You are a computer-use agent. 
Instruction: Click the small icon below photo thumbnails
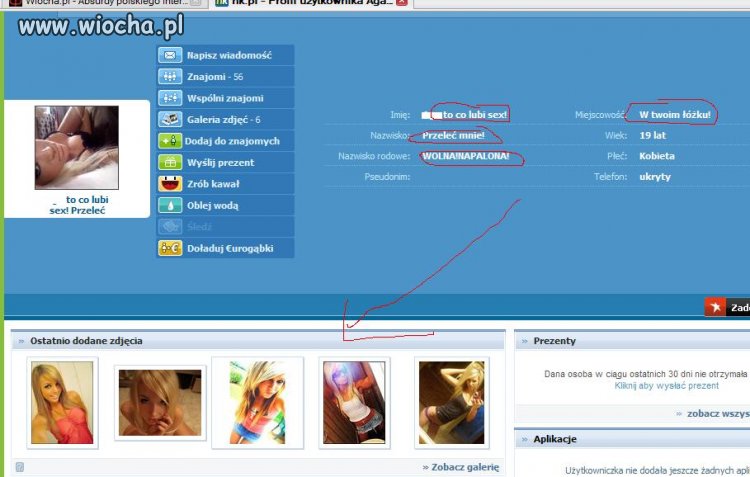(20, 466)
